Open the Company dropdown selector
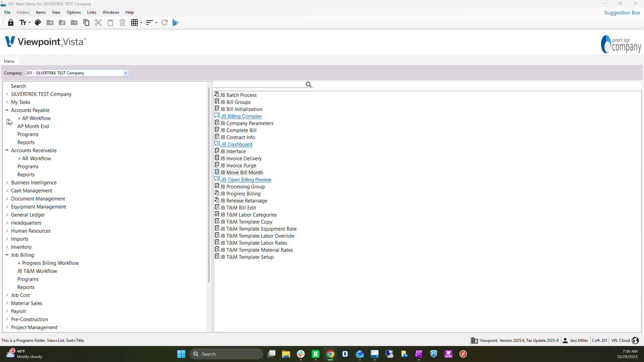The image size is (644, 362). (x=126, y=73)
